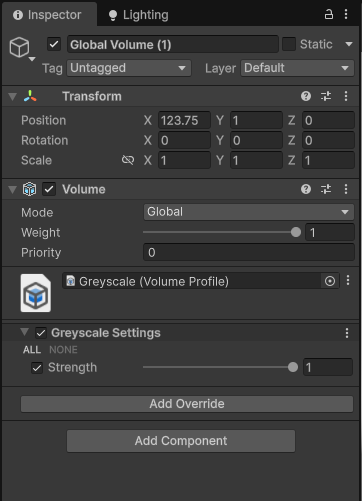
Task: Click the Scale X field
Action: [184, 160]
